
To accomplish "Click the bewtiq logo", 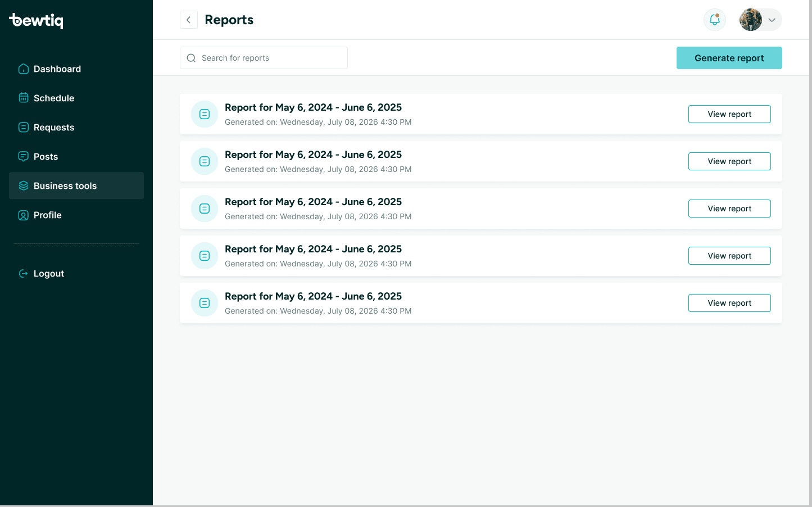I will (36, 20).
